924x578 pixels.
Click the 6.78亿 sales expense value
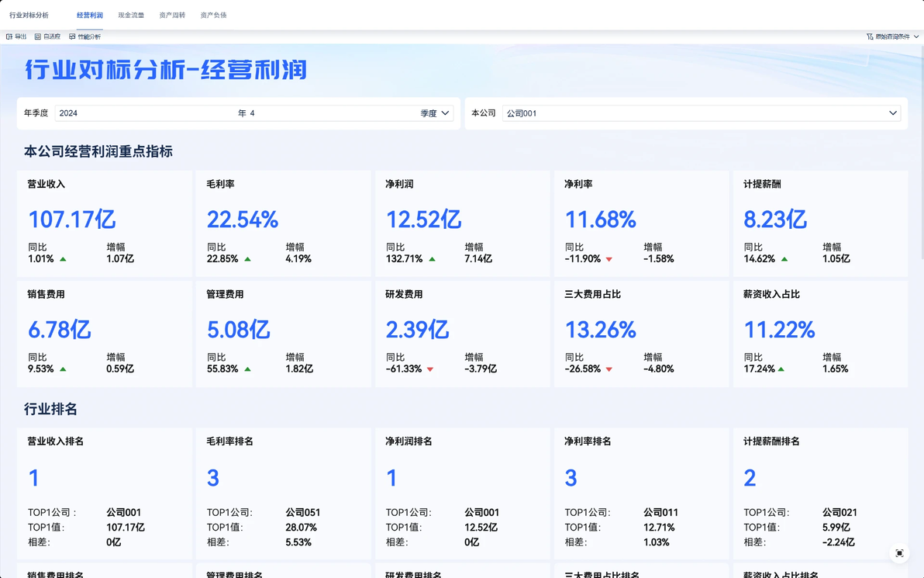pyautogui.click(x=60, y=331)
